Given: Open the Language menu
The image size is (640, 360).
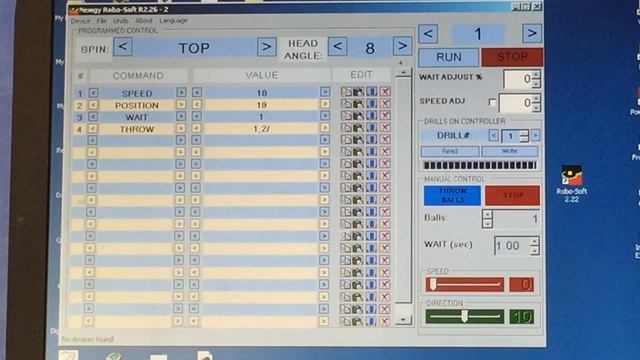Looking at the screenshot, I should pyautogui.click(x=173, y=20).
